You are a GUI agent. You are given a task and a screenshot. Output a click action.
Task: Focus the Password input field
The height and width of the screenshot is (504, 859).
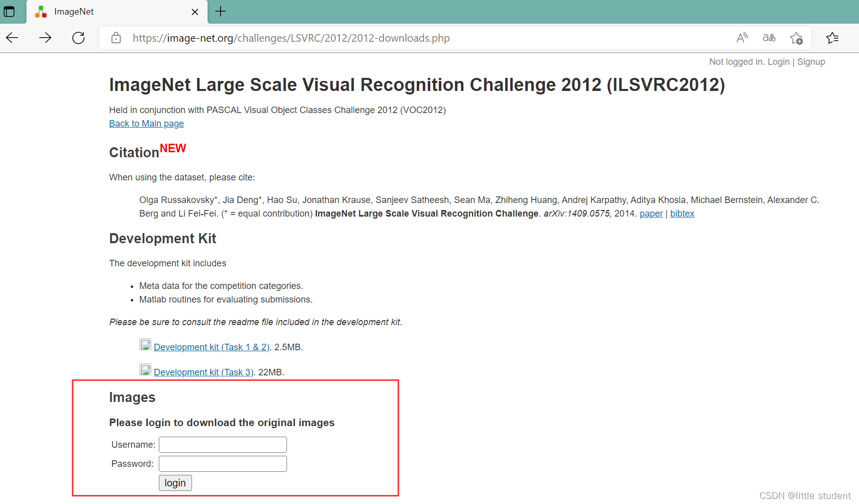[223, 464]
